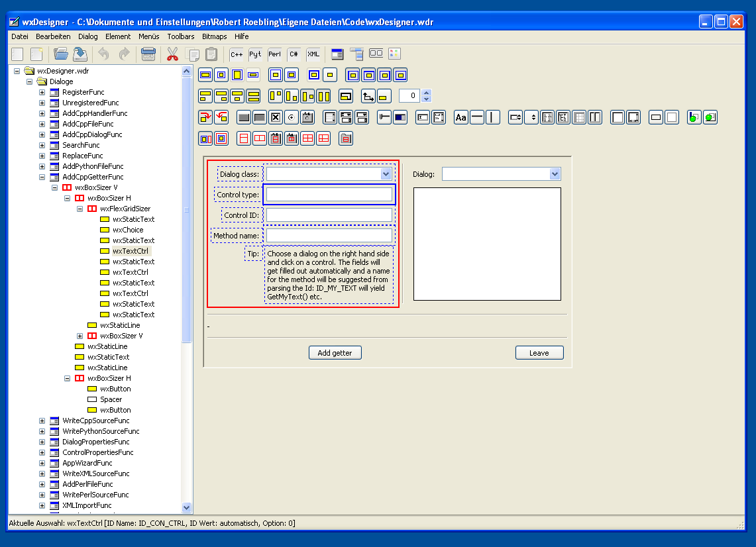Screen dimensions: 756x547
Task: Open the Menüs menu
Action: coord(149,36)
